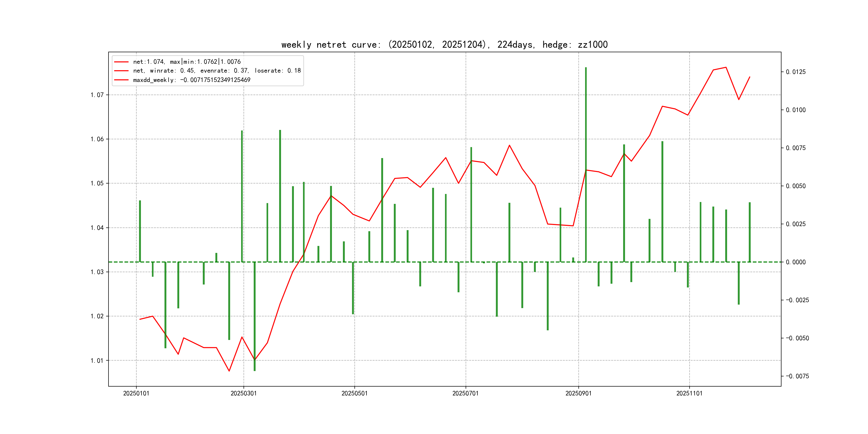This screenshot has height=434, width=868.
Task: Click the -0.0075 right axis label
Action: coord(797,376)
